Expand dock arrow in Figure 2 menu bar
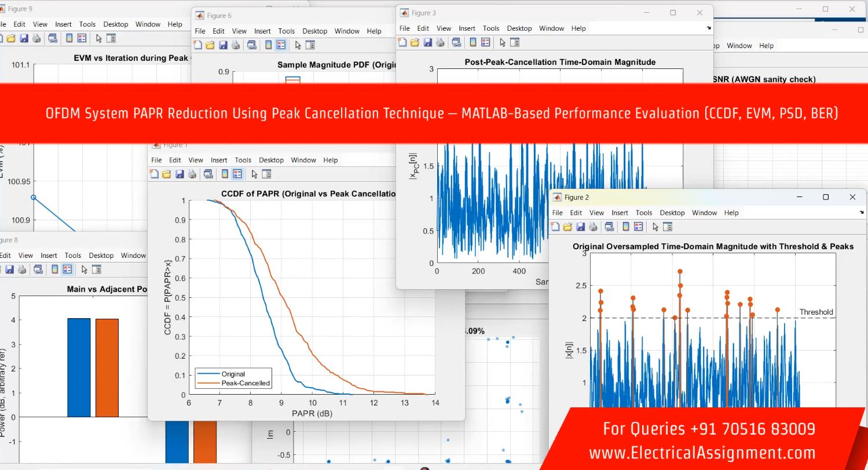 coord(861,213)
